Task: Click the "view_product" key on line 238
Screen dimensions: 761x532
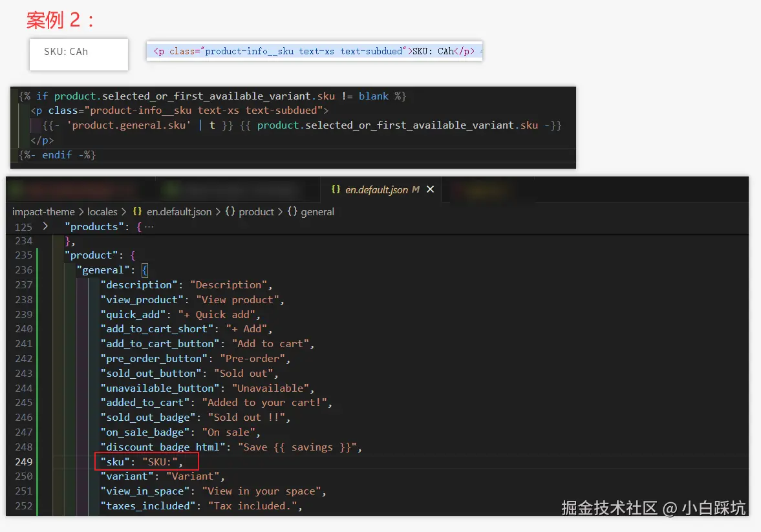Action: point(142,300)
